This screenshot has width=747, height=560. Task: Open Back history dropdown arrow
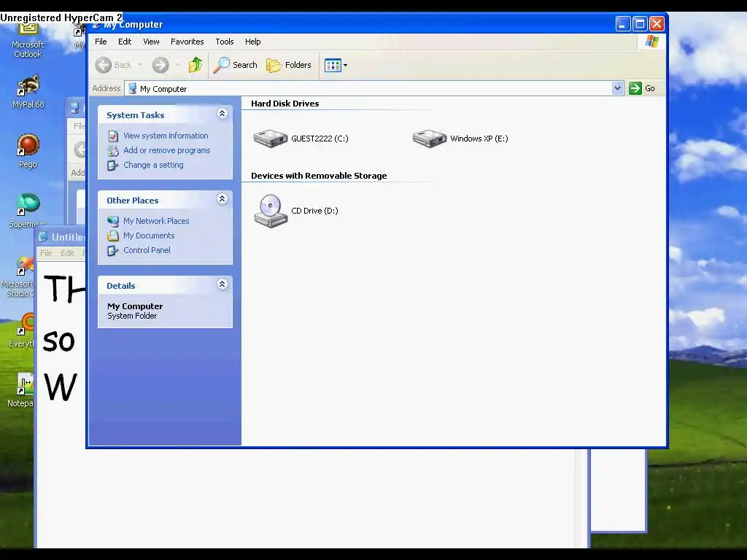click(x=140, y=65)
